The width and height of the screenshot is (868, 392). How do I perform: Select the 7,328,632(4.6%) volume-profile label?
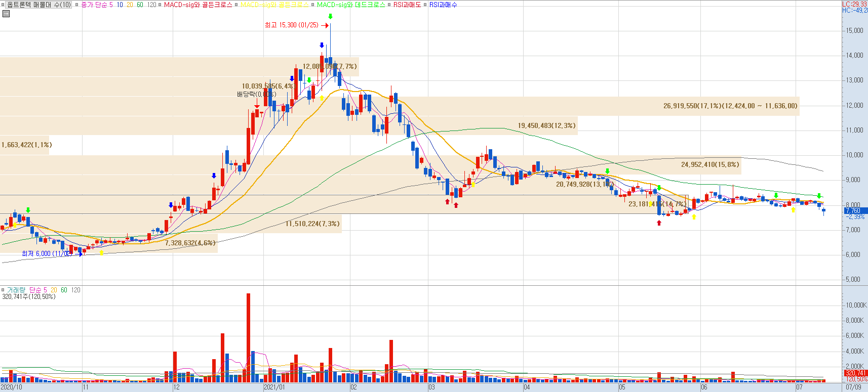pyautogui.click(x=190, y=243)
